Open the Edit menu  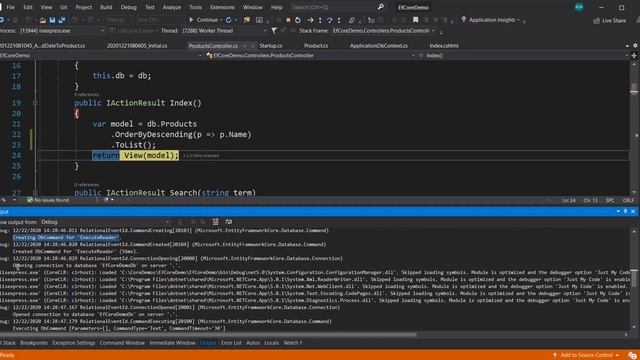pos(28,7)
